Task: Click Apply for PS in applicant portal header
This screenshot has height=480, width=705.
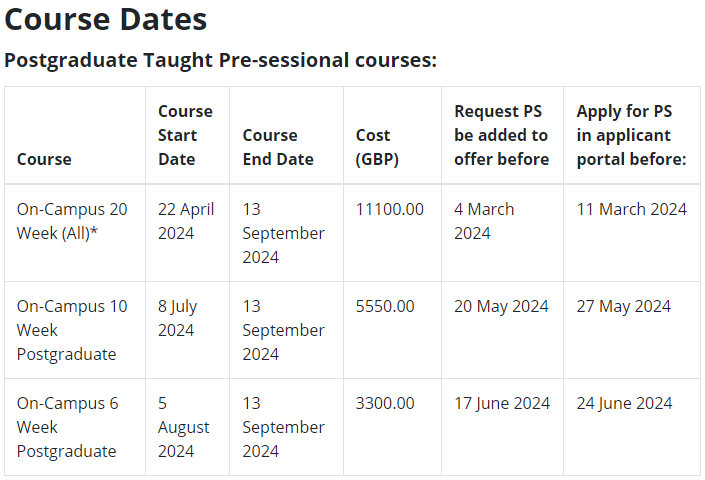Action: [631, 135]
